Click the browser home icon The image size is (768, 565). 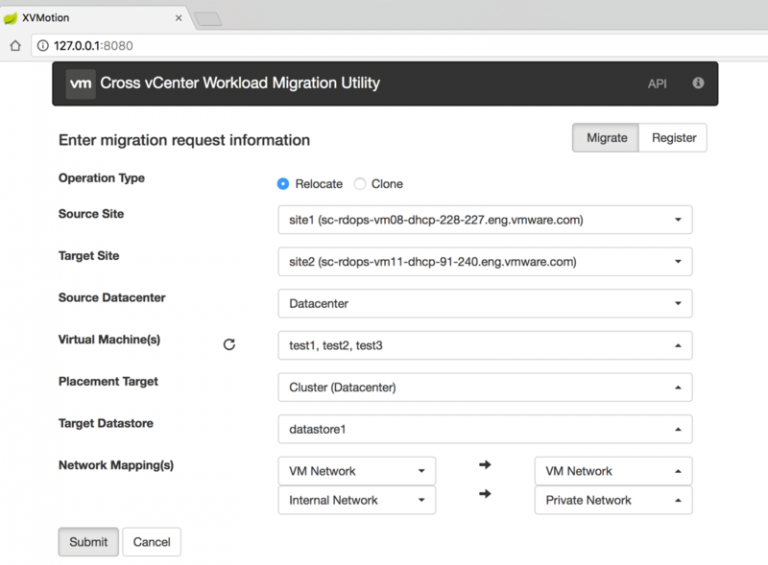click(15, 46)
